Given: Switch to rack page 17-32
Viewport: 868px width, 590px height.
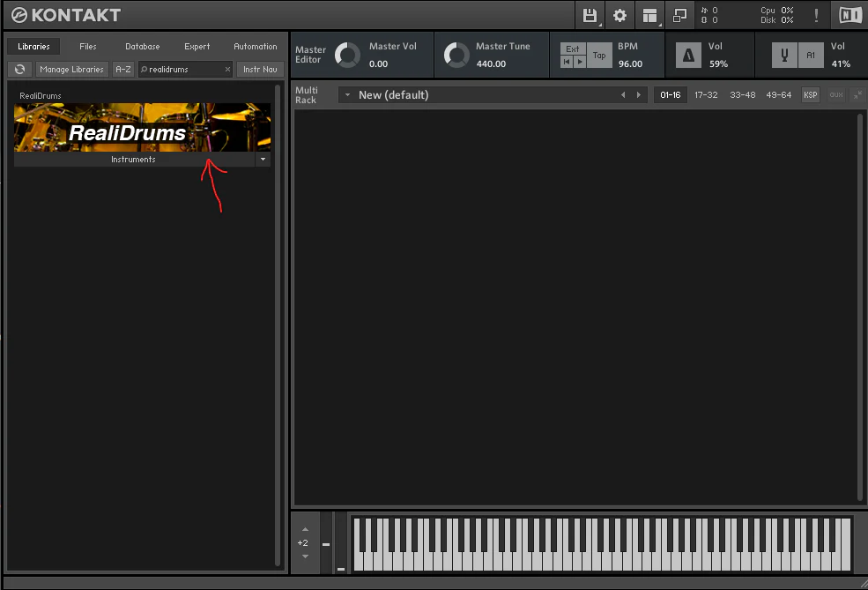Looking at the screenshot, I should [x=706, y=94].
